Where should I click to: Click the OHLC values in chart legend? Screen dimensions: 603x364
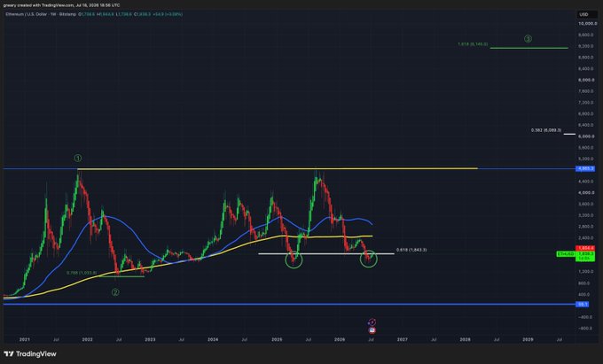point(130,14)
